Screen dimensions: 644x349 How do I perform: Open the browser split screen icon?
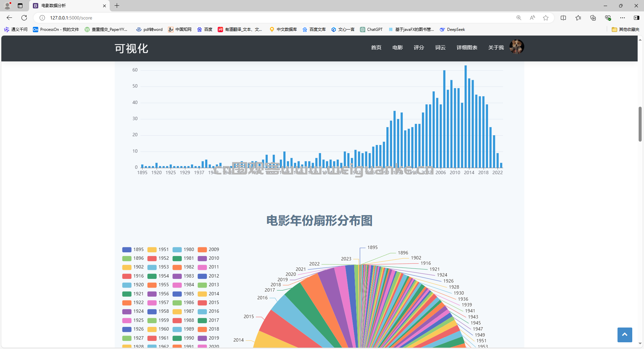pyautogui.click(x=563, y=18)
